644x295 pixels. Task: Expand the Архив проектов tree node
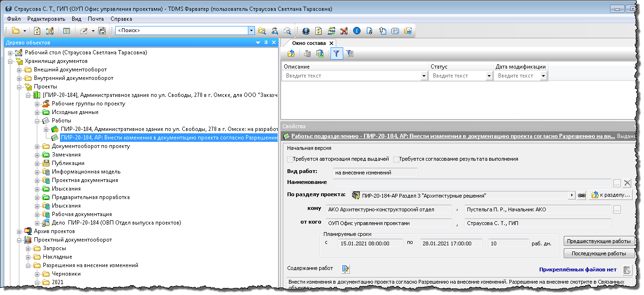tap(19, 232)
